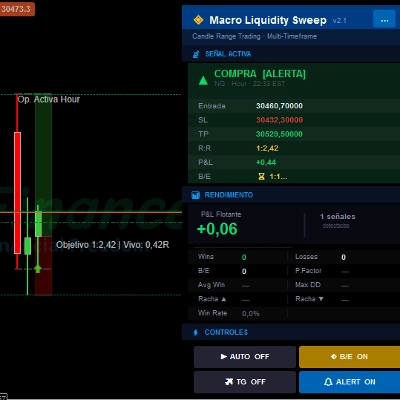Click the 'Candle Range Trading · Multi-Timeframe' subtitle
The width and height of the screenshot is (400, 400).
(x=254, y=36)
